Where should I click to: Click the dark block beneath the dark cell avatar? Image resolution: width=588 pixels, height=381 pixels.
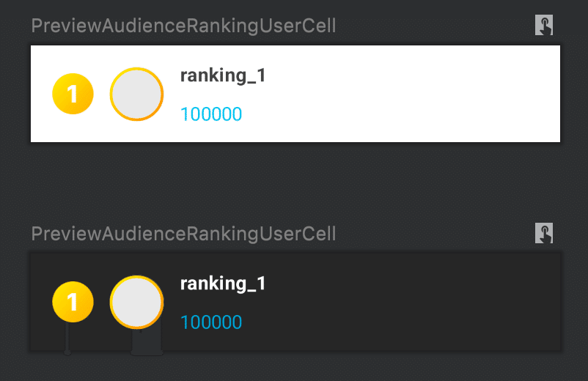pos(147,341)
